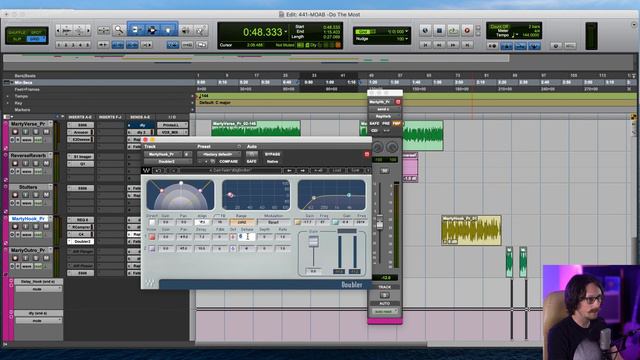Toggle Doubler Direct signal on/off button

[152, 222]
